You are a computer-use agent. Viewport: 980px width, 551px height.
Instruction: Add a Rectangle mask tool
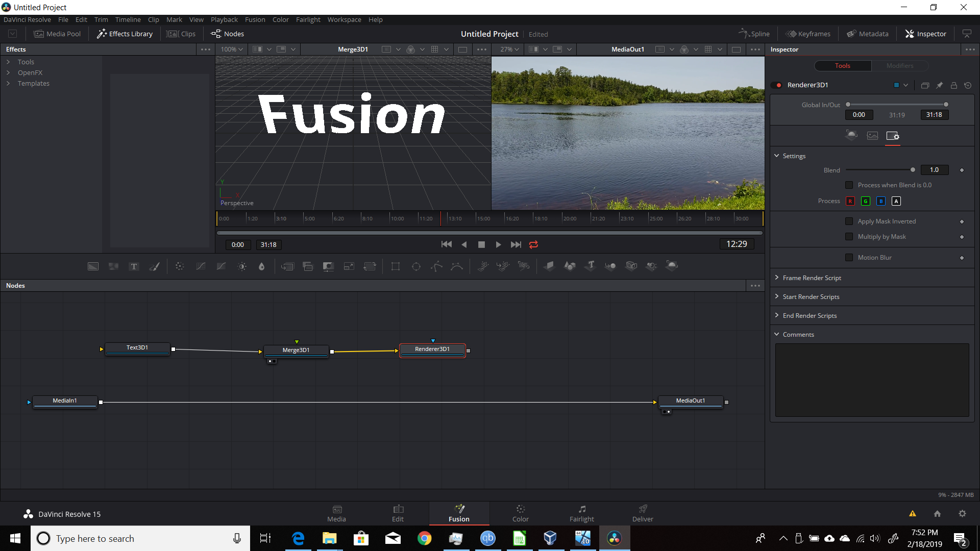click(396, 266)
